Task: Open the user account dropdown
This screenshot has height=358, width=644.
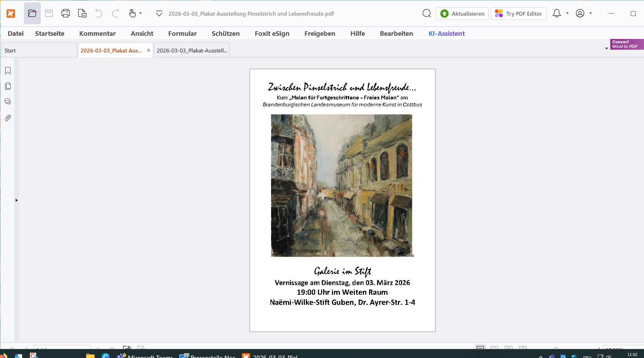Action: pyautogui.click(x=584, y=14)
